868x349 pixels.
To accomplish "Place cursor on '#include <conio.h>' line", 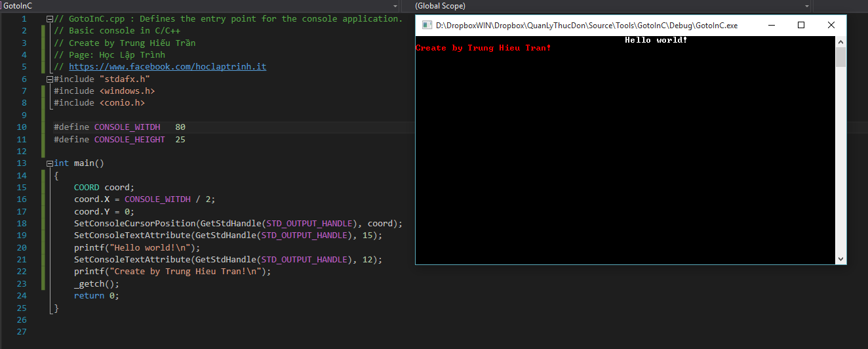I will [99, 103].
